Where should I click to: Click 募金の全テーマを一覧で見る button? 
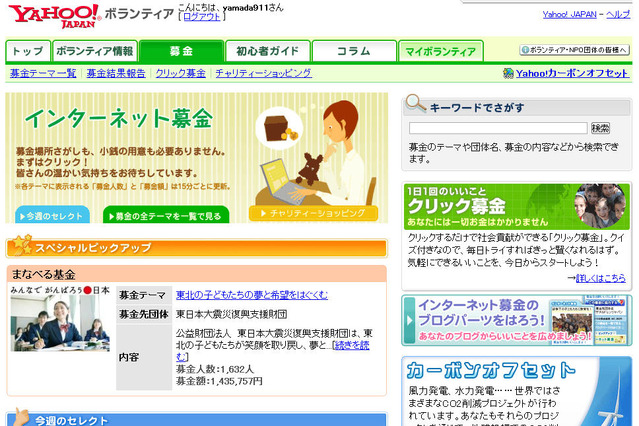[166, 215]
